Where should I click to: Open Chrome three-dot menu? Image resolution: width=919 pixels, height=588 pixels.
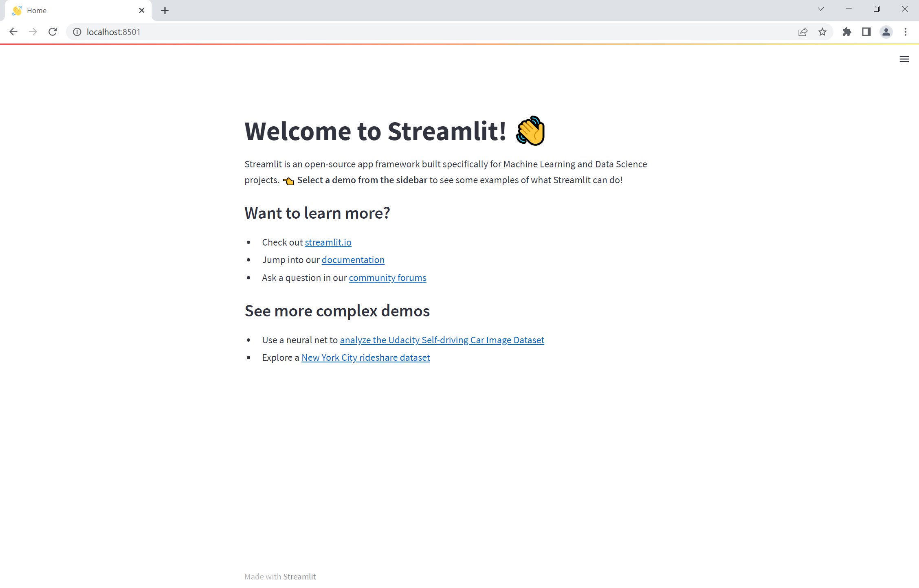[905, 32]
